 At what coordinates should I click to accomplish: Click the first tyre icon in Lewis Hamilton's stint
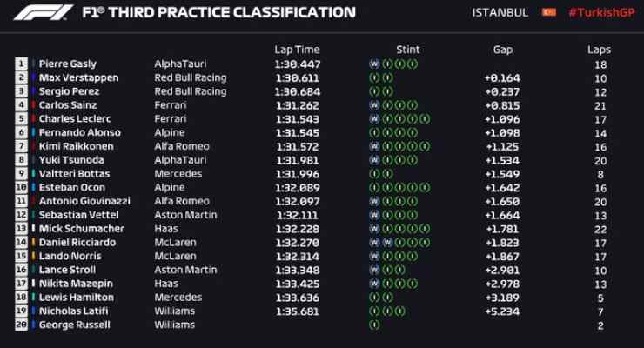(x=374, y=298)
